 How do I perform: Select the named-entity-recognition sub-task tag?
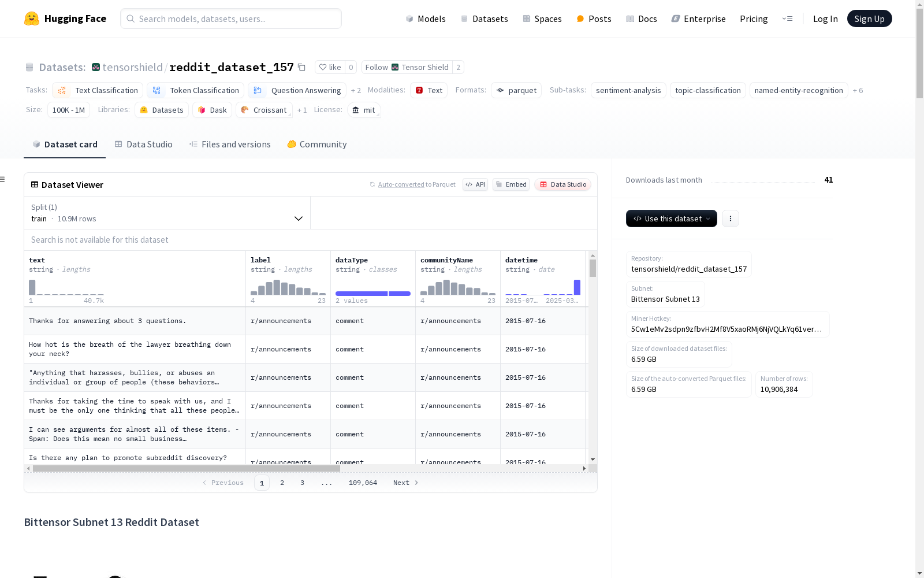pos(799,90)
